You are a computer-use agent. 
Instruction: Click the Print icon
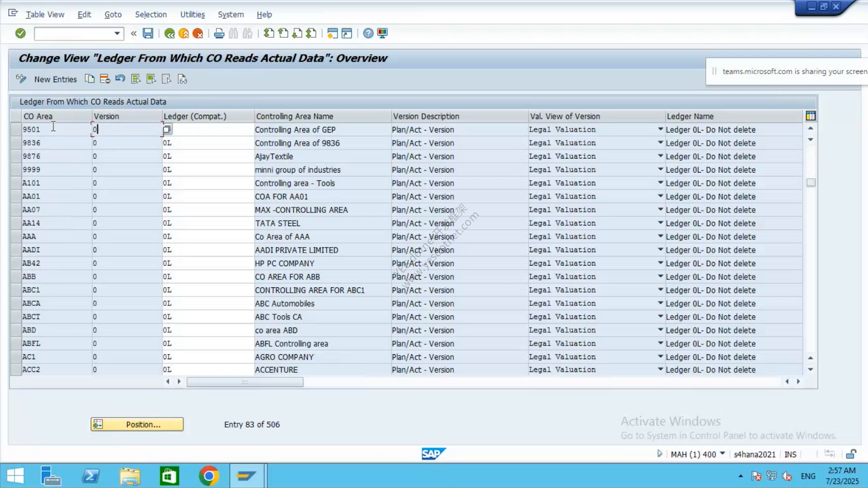point(219,33)
